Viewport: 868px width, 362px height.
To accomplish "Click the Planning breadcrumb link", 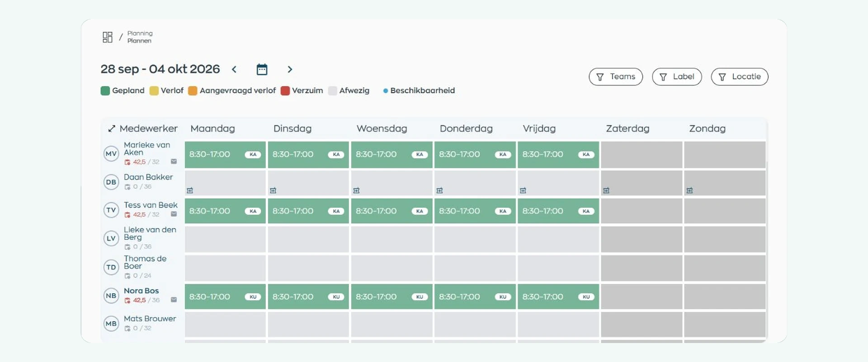I will coord(140,33).
